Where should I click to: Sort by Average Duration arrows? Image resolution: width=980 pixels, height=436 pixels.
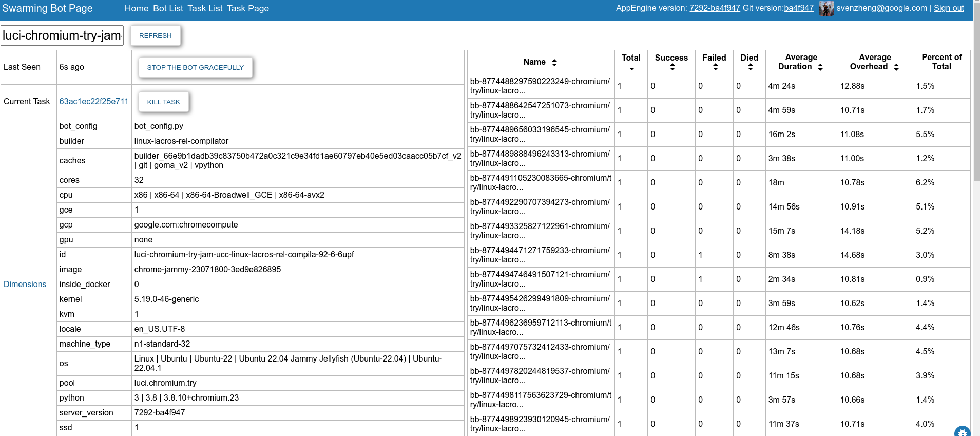[x=820, y=67]
